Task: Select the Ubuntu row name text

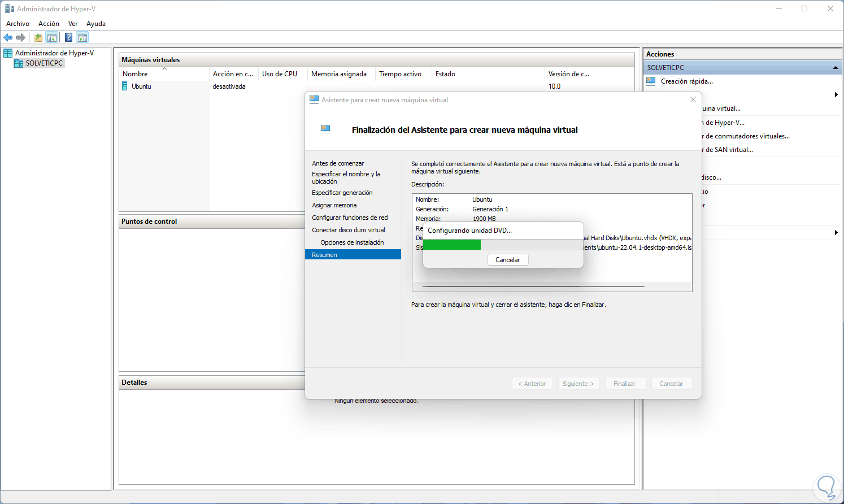Action: tap(141, 86)
